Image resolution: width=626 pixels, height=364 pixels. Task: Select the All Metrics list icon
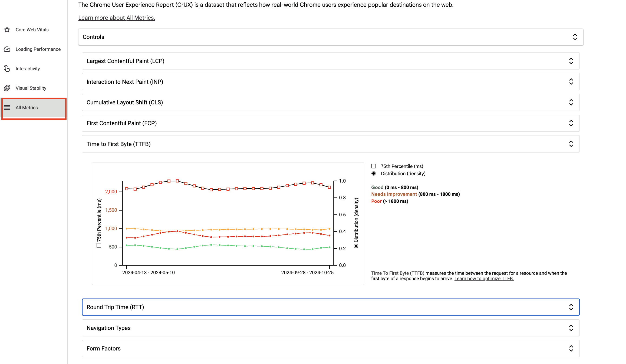pyautogui.click(x=7, y=108)
